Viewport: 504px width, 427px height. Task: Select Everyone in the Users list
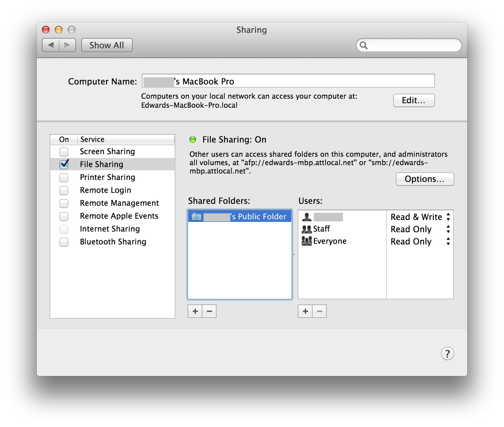342,241
